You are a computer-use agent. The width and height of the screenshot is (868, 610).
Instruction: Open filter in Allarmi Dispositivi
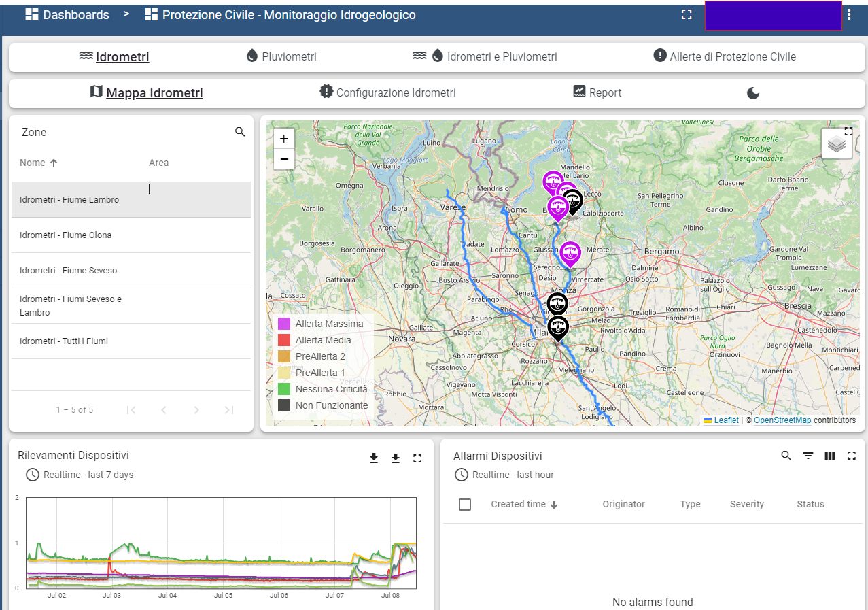click(808, 456)
